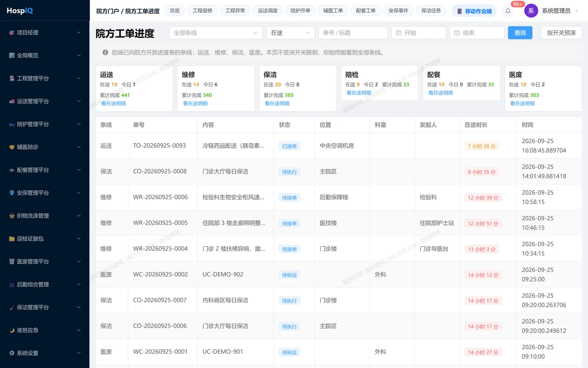This screenshot has width=588, height=368.
Task: Open 移动作业端 button
Action: coord(474,11)
